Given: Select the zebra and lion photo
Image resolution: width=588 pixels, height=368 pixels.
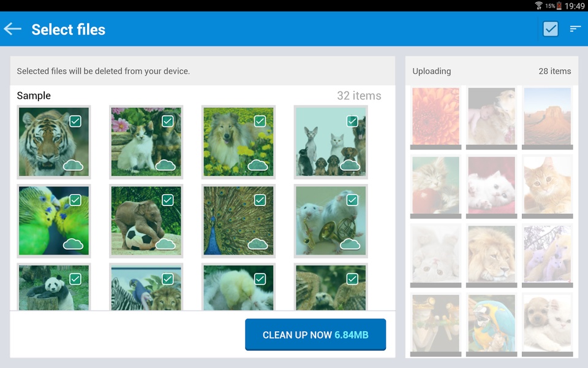Looking at the screenshot, I should (x=146, y=288).
